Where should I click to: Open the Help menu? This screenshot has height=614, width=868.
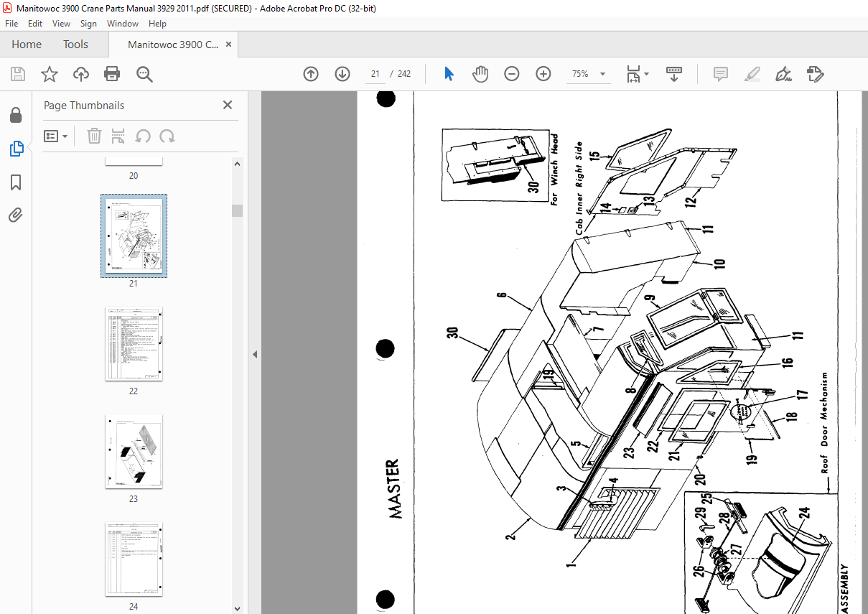157,23
